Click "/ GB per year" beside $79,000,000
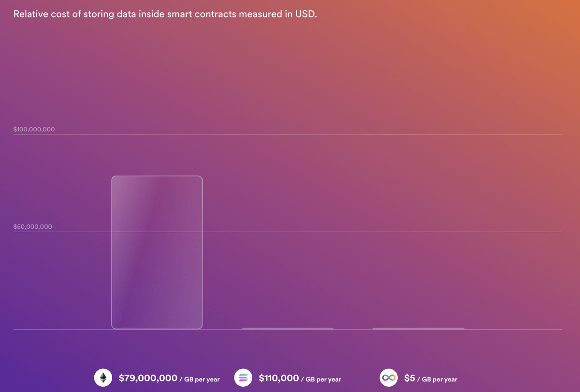 pos(200,379)
